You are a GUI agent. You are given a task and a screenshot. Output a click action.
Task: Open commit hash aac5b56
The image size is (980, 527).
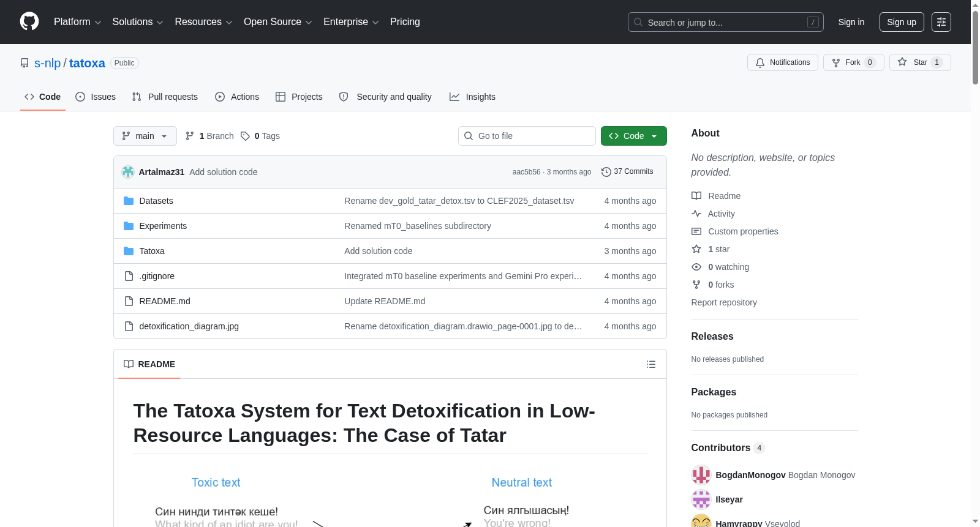[x=527, y=172]
